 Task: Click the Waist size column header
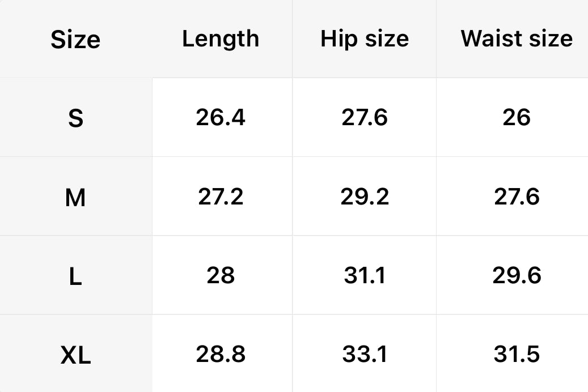click(x=517, y=39)
